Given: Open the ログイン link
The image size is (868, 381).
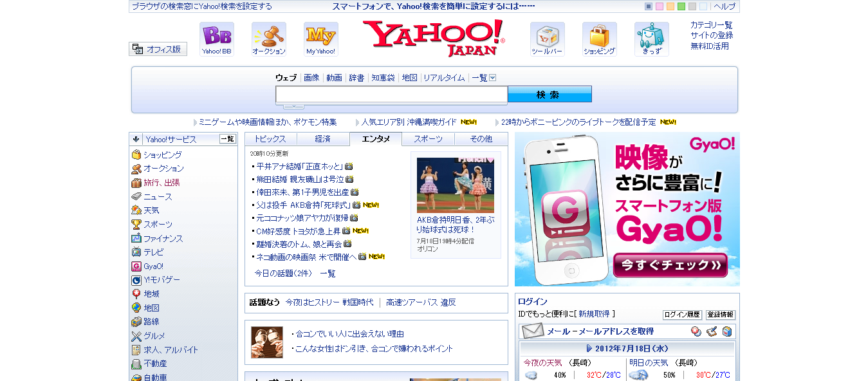Looking at the screenshot, I should tap(533, 301).
